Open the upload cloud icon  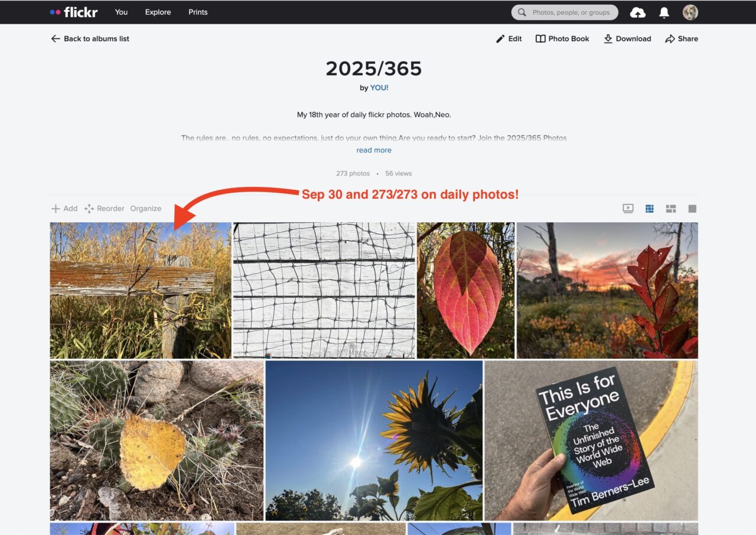click(638, 12)
